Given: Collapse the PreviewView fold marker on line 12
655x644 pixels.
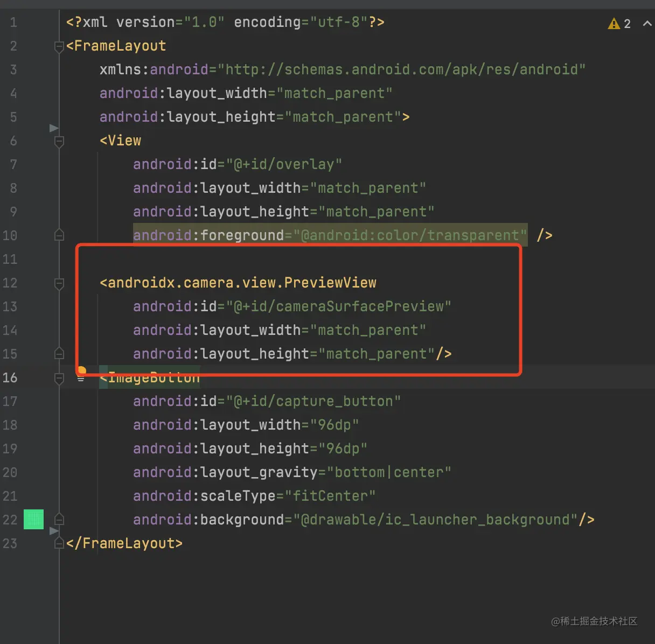Looking at the screenshot, I should pyautogui.click(x=59, y=284).
